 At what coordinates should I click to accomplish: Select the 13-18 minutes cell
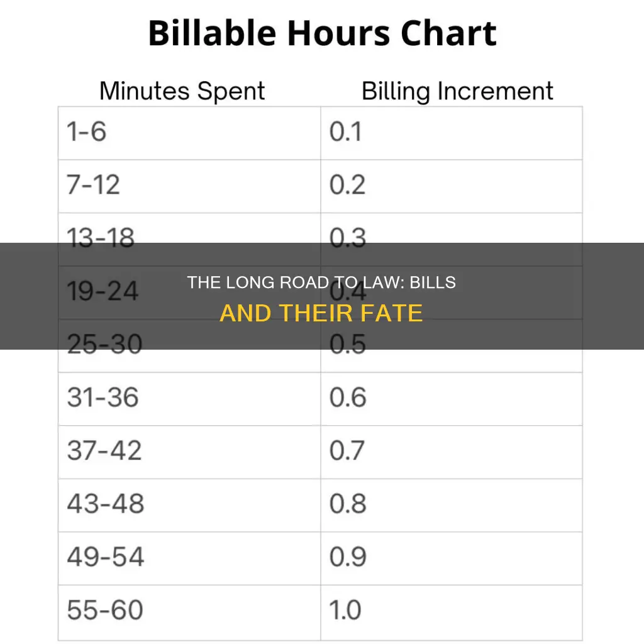click(x=189, y=228)
